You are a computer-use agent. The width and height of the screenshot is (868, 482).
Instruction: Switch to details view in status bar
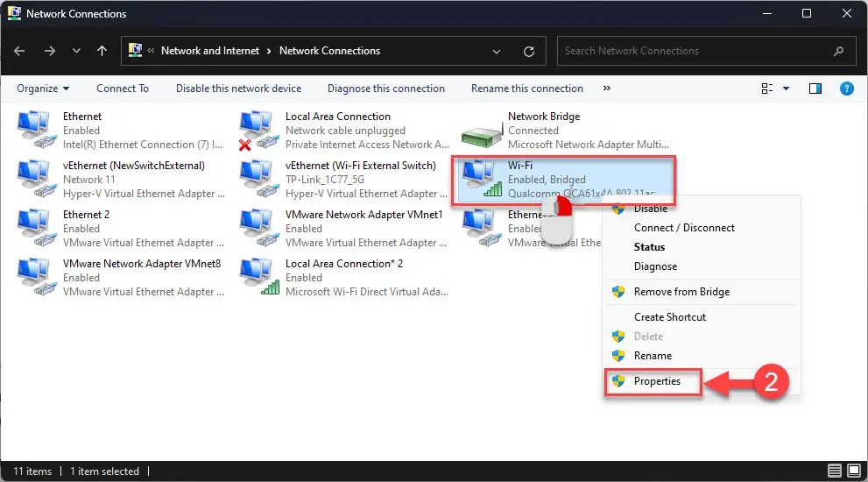[x=835, y=471]
